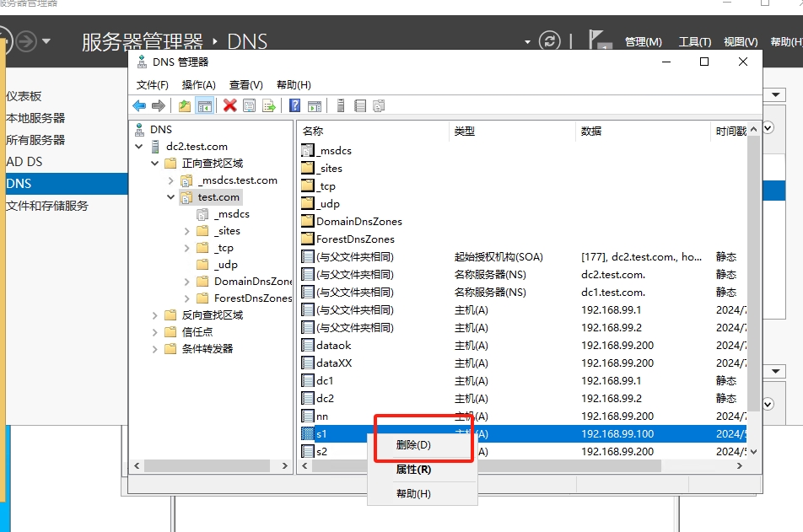Toggle the show/hide action pane icon
803x532 pixels.
pos(315,106)
